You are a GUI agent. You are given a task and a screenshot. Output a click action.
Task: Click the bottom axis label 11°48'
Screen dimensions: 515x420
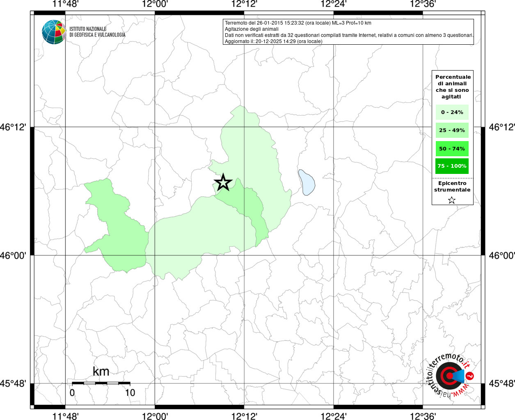[65, 416]
